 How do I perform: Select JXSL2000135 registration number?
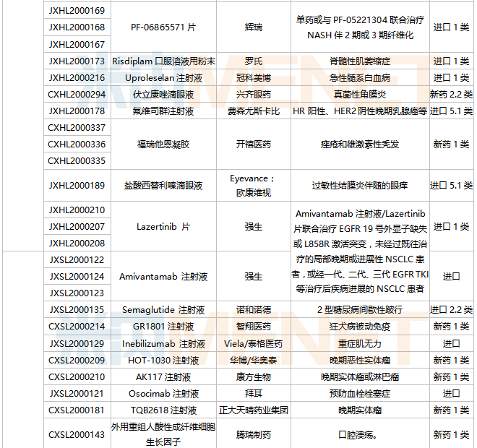pyautogui.click(x=77, y=310)
